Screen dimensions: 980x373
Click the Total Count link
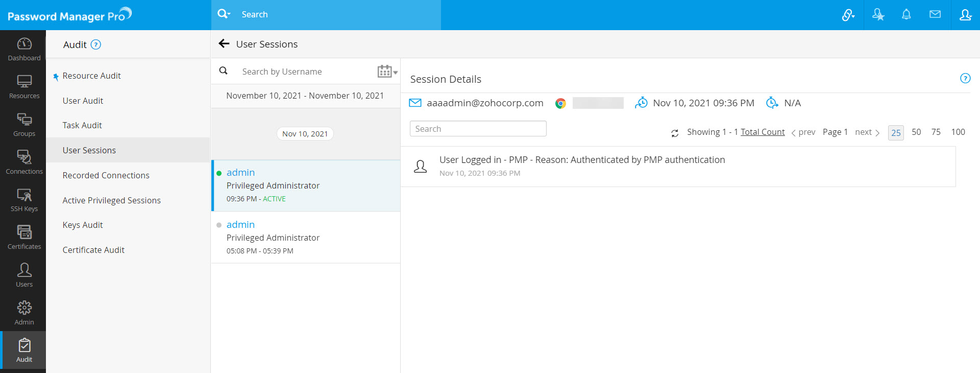click(762, 132)
